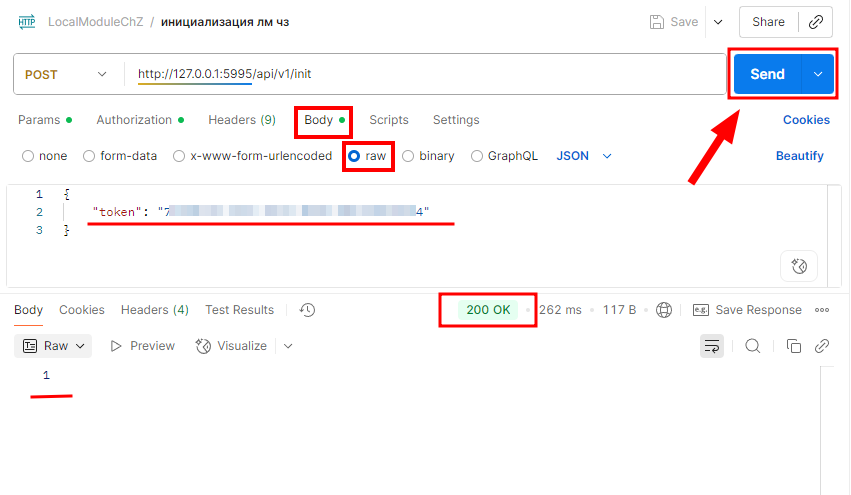
Task: Open the more options ellipsis after Save Response
Action: point(822,310)
